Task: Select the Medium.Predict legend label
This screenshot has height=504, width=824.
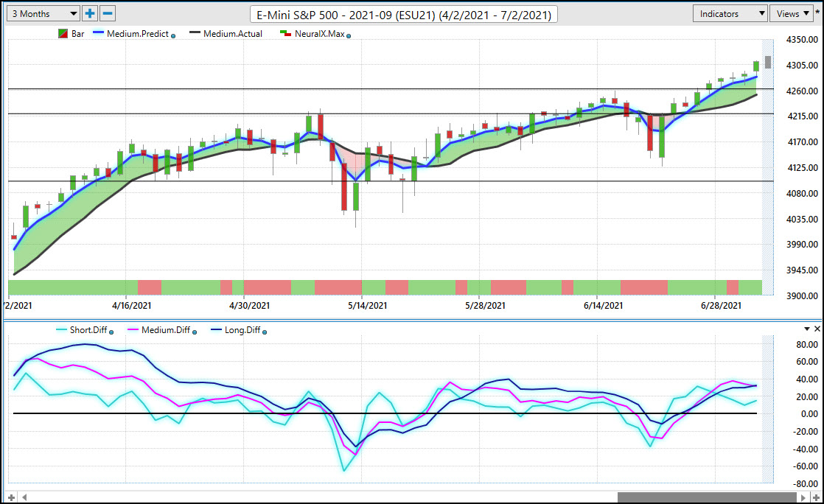Action: pyautogui.click(x=138, y=34)
